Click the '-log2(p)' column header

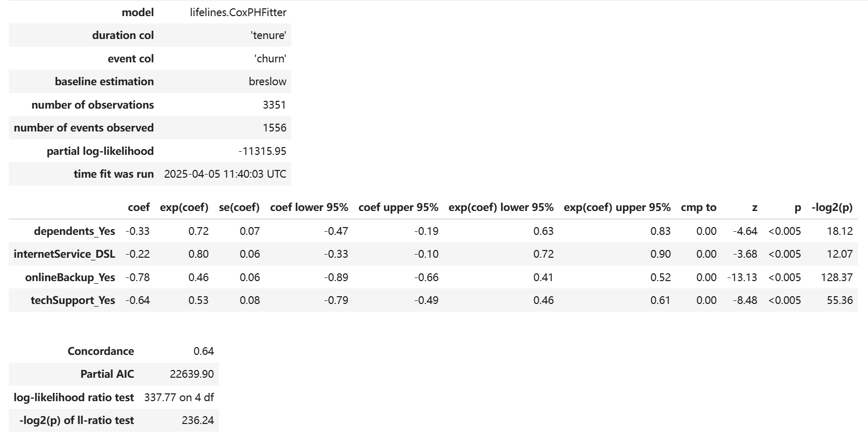tap(832, 207)
